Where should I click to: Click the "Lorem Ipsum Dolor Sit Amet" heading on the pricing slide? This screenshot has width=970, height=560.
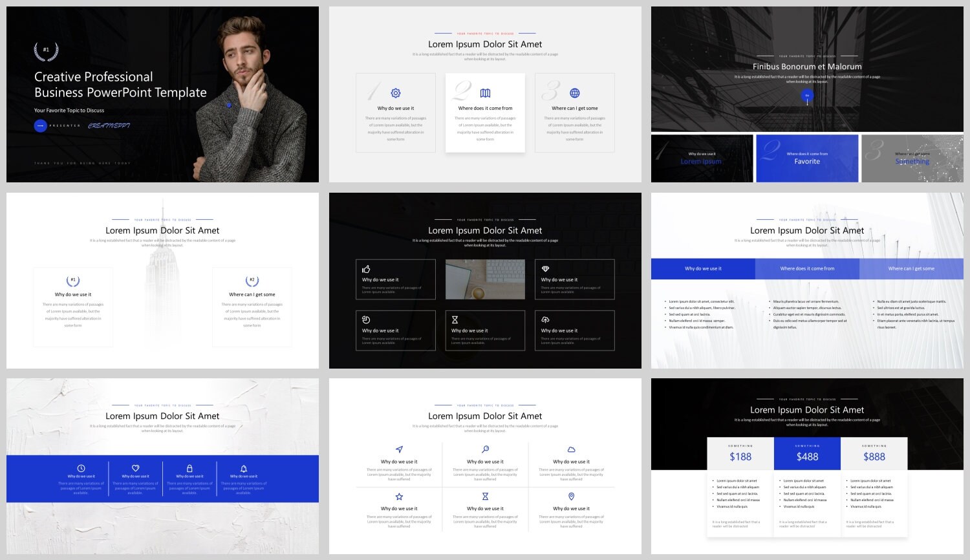[x=807, y=410]
